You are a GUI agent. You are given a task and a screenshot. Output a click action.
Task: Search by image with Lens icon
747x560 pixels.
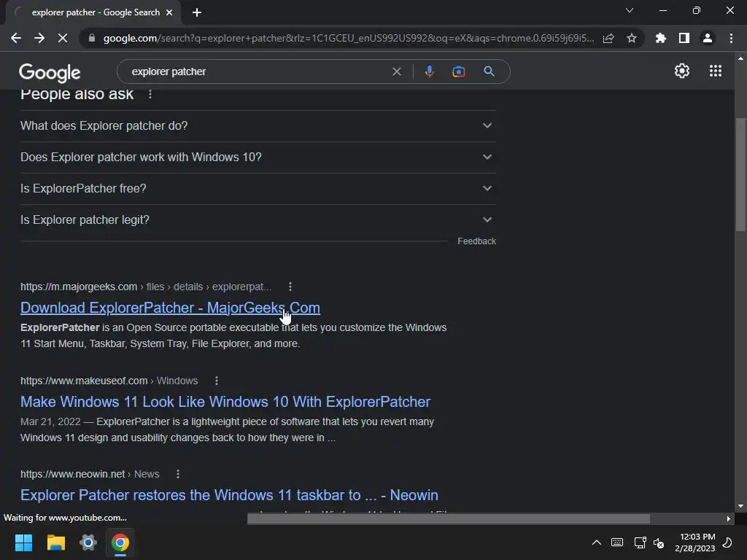[x=459, y=71]
